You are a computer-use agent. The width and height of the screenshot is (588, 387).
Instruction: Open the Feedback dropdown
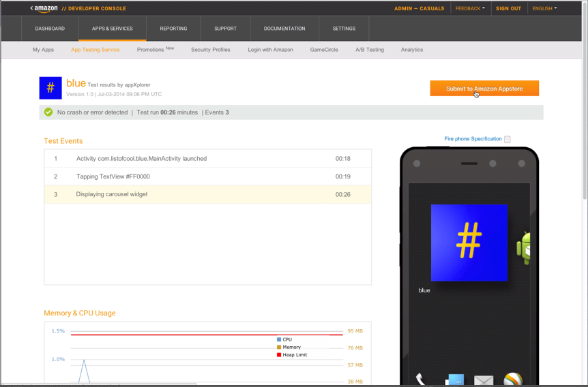pyautogui.click(x=470, y=8)
